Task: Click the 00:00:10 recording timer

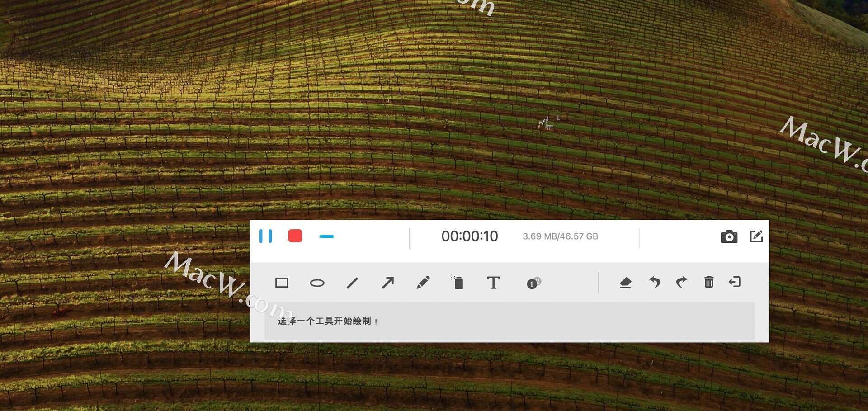Action: pyautogui.click(x=470, y=236)
